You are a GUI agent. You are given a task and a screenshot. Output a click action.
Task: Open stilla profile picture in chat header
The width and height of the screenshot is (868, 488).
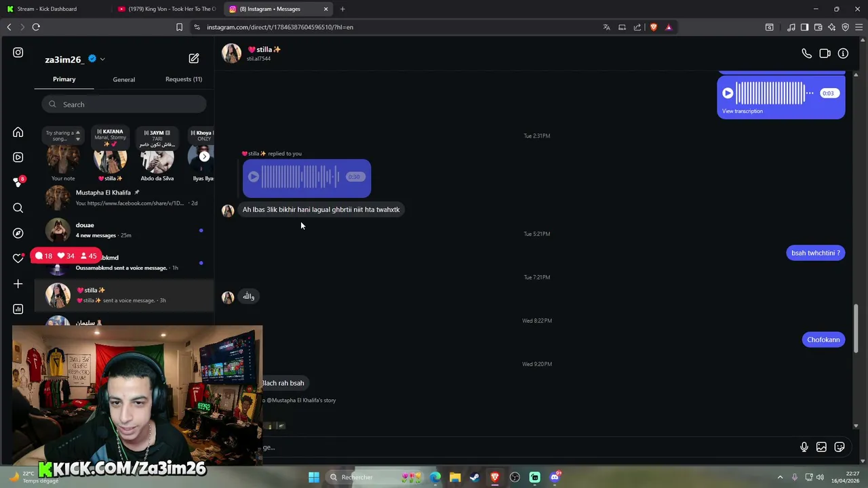point(231,54)
